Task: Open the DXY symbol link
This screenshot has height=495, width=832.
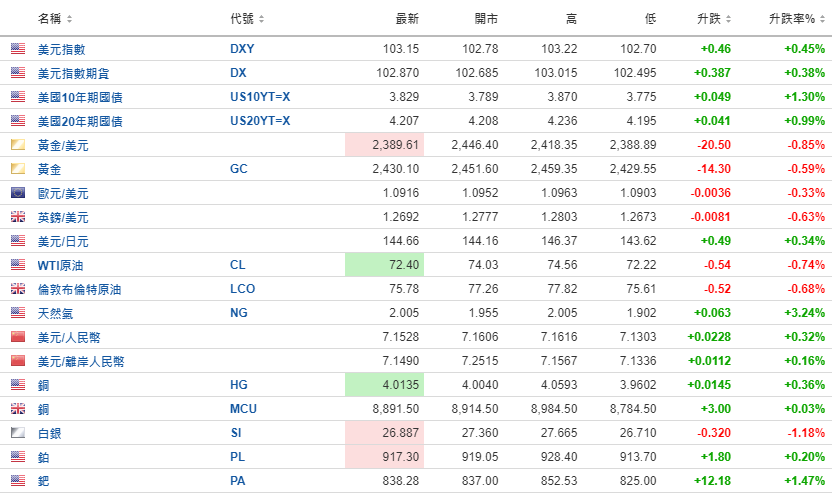Action: pyautogui.click(x=241, y=49)
